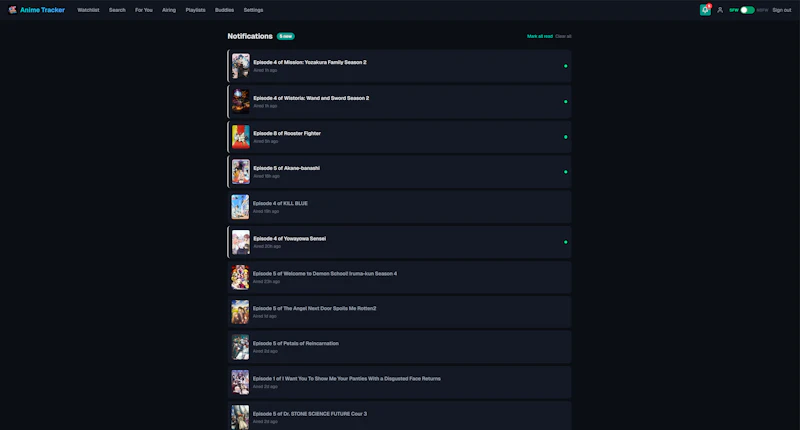Click aired timestamp under Rooster Fighter title
This screenshot has width=800, height=430.
[265, 141]
